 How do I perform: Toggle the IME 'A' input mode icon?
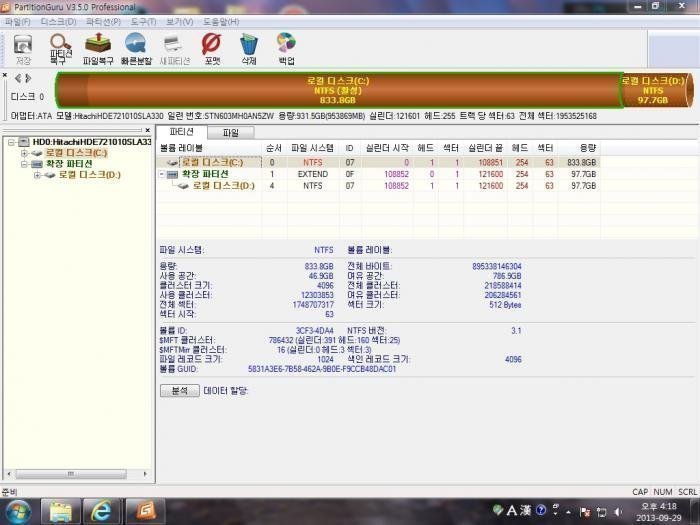pos(512,510)
